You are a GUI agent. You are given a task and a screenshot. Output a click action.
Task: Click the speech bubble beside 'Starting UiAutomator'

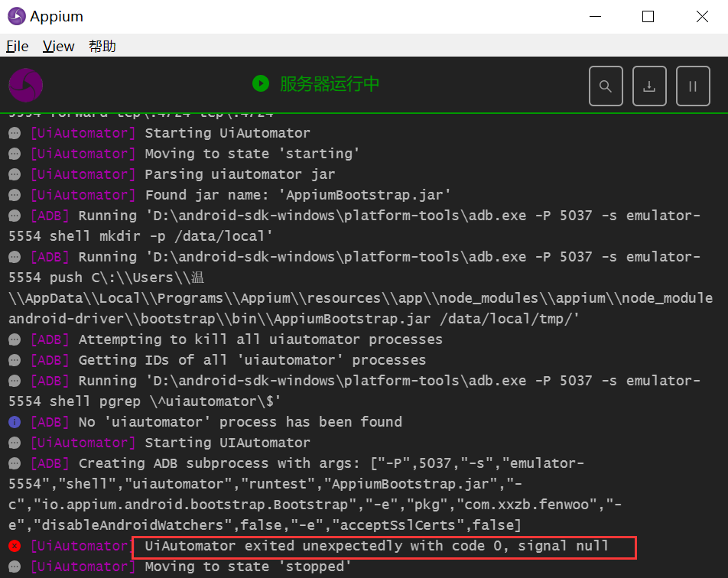(x=14, y=132)
